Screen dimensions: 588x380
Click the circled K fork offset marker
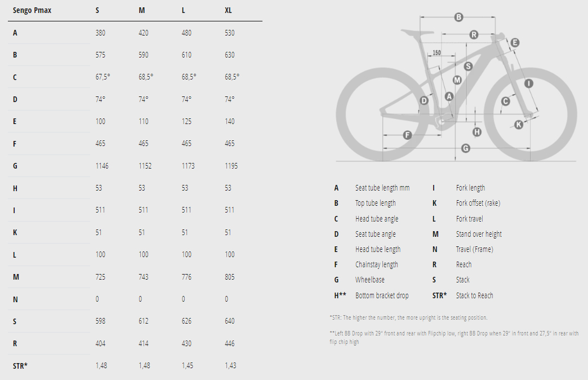click(x=519, y=125)
